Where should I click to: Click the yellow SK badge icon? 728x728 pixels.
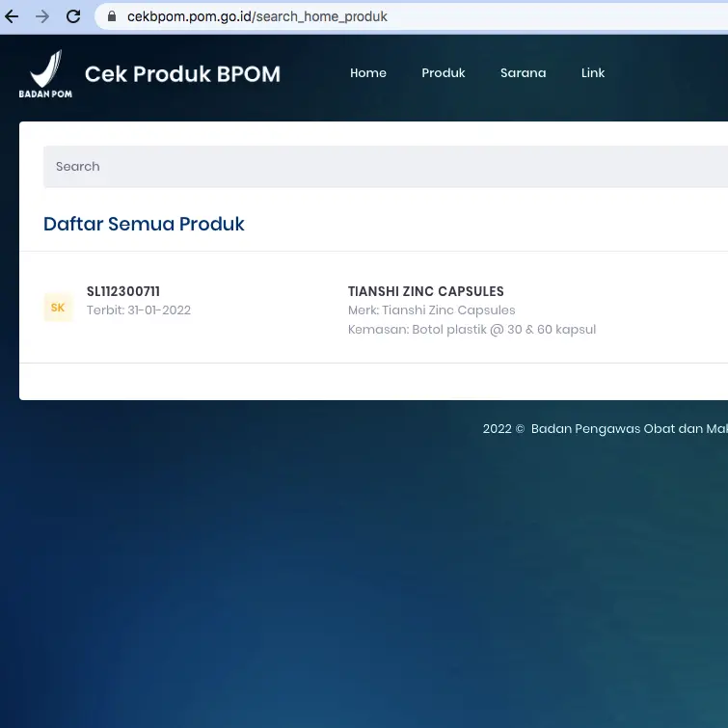pyautogui.click(x=58, y=308)
